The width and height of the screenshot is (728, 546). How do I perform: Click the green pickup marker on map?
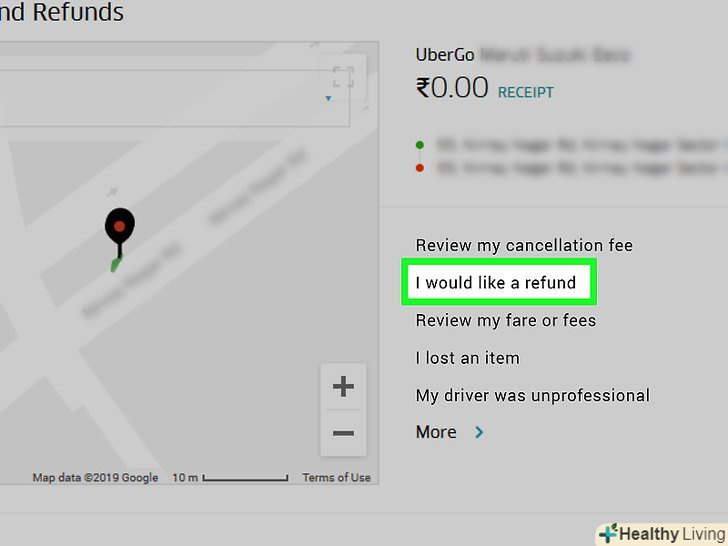(116, 265)
